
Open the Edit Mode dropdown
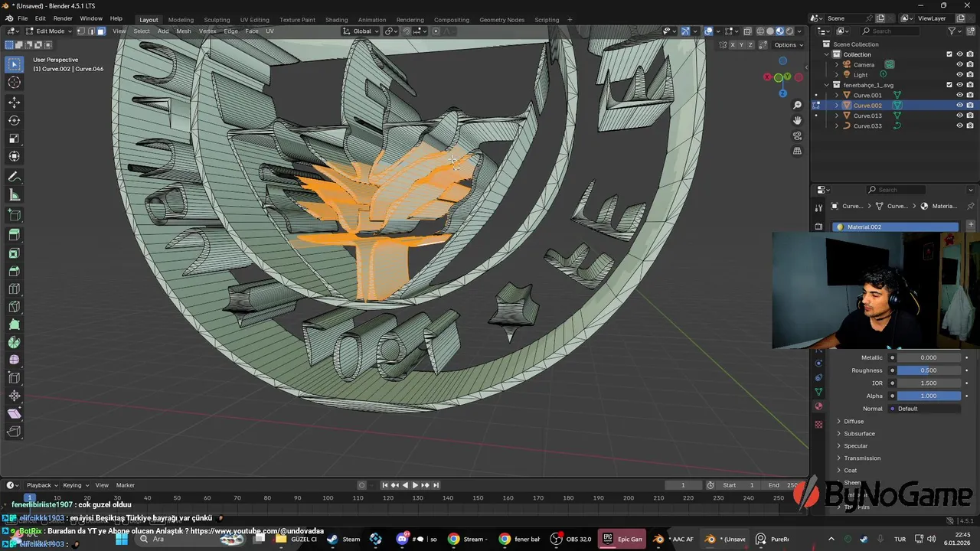pos(49,31)
